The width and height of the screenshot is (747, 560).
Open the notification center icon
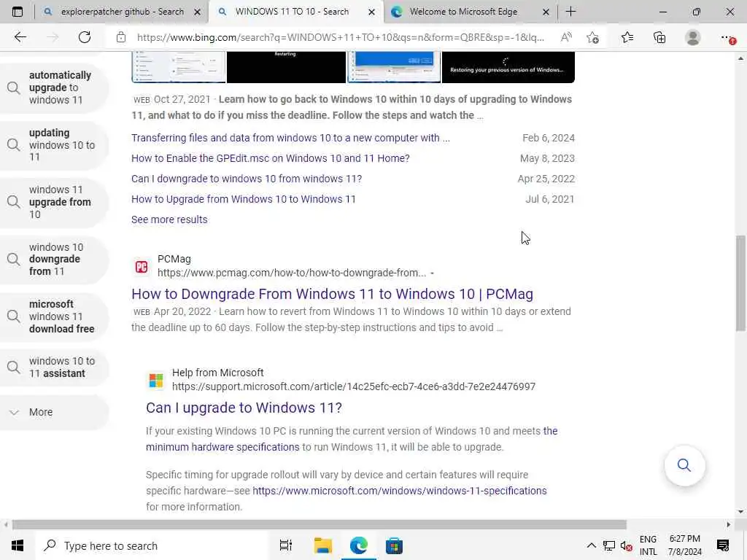pyautogui.click(x=723, y=545)
